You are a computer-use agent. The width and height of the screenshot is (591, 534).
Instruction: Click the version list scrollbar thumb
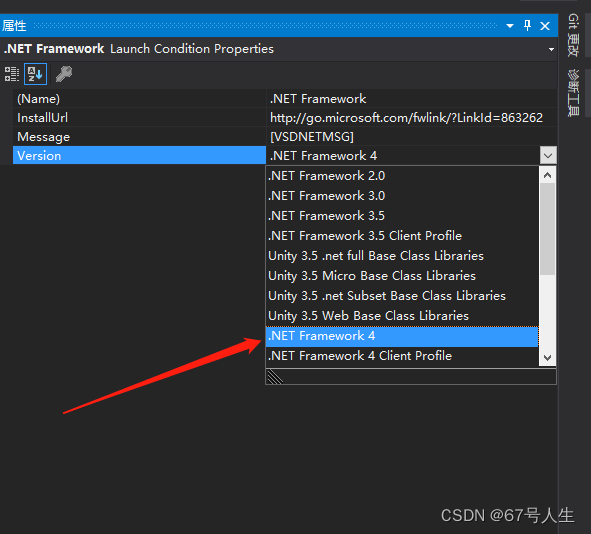pyautogui.click(x=548, y=229)
